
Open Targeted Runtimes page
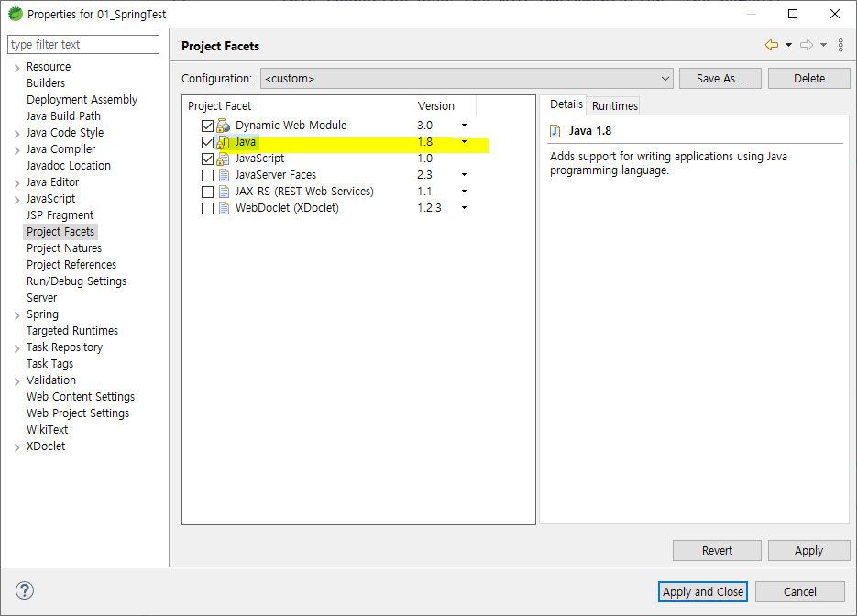click(72, 331)
